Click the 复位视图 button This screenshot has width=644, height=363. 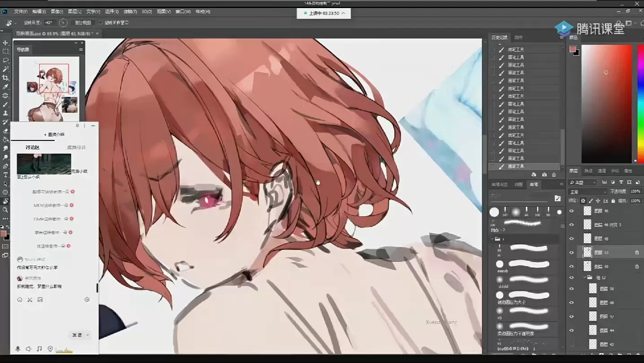pos(83,22)
